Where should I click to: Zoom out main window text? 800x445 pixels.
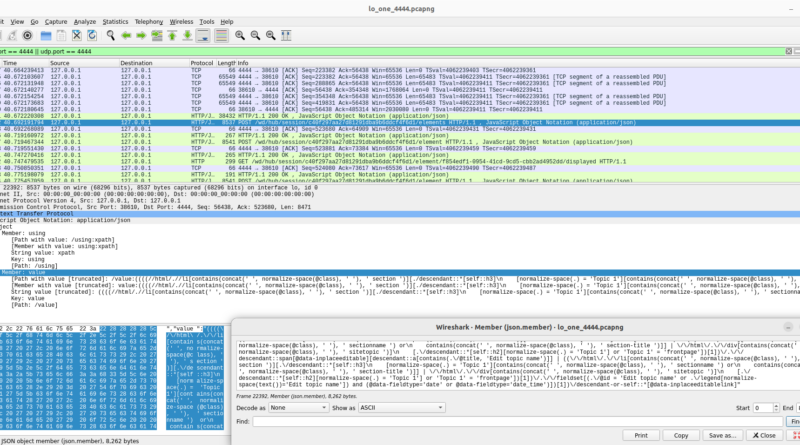255,35
